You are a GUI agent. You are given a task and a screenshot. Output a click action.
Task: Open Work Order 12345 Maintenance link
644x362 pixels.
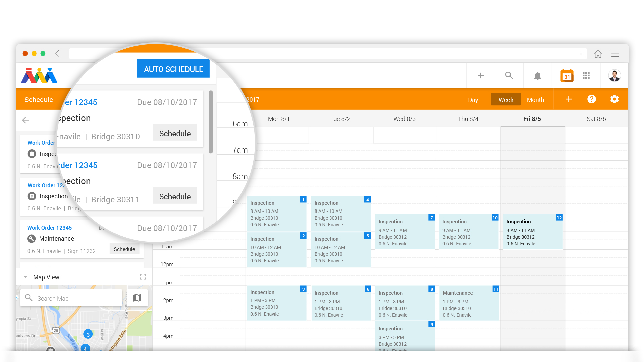[x=49, y=228]
